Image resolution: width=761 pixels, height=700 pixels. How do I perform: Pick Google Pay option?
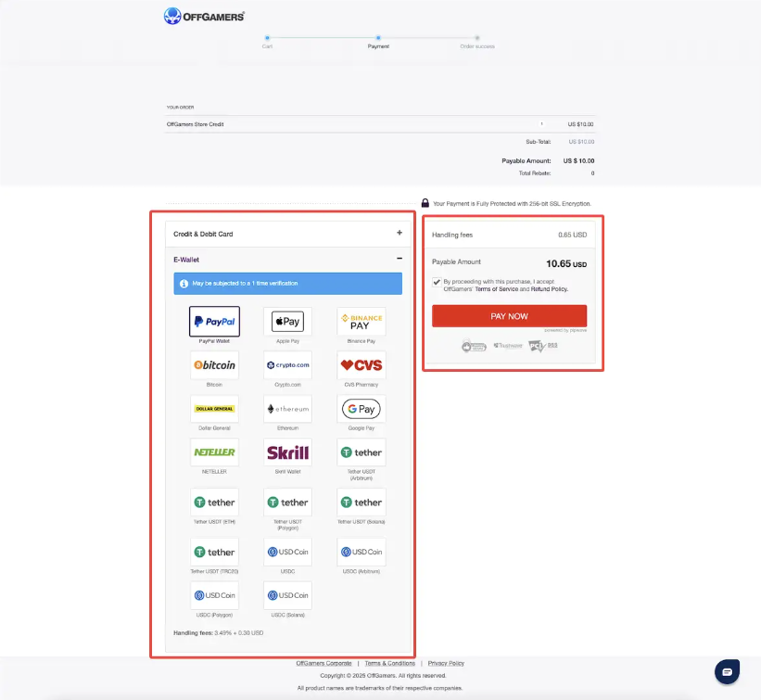361,409
